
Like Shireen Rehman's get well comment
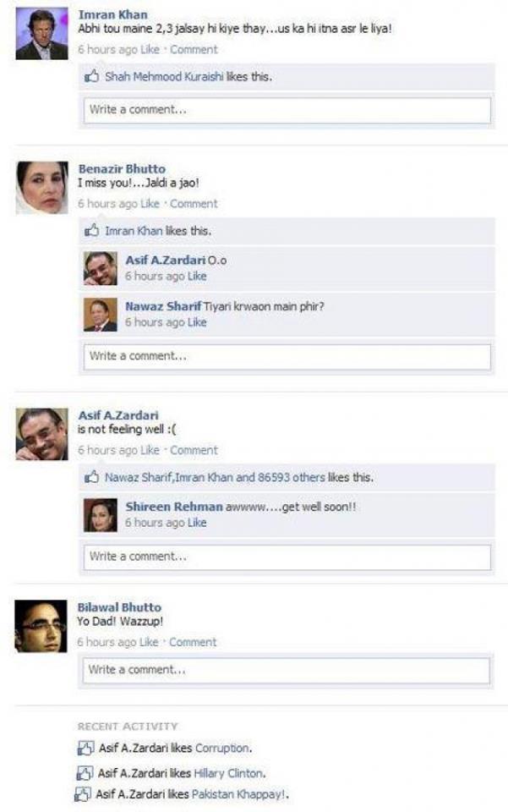197,523
